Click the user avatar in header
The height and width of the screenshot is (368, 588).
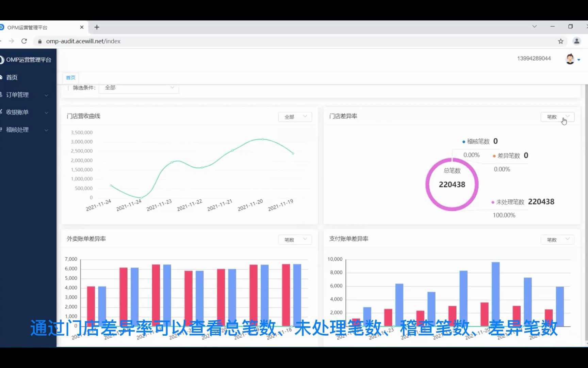pos(570,59)
